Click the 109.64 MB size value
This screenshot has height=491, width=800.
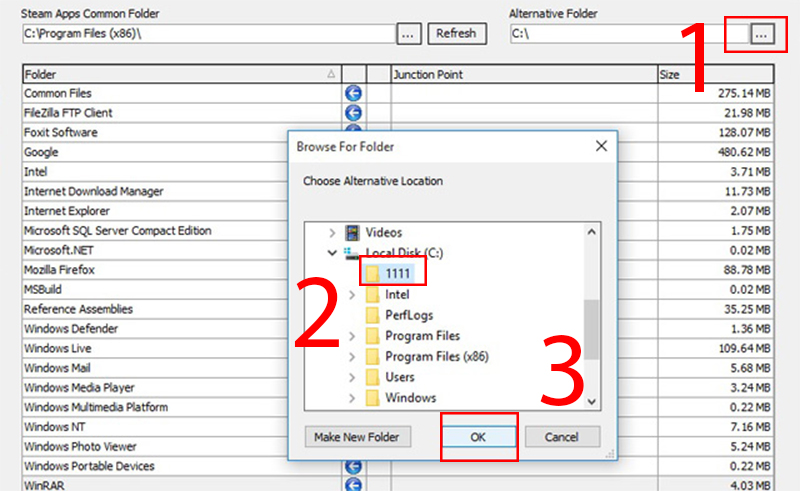click(x=744, y=349)
